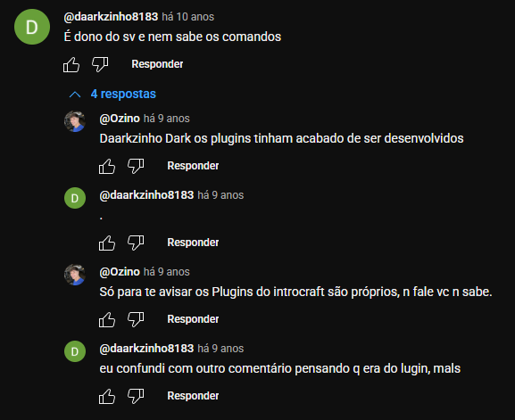Dislike Ozino's reply about plugins desenvolvidos
Viewport: 515px width, 420px height.
click(136, 166)
